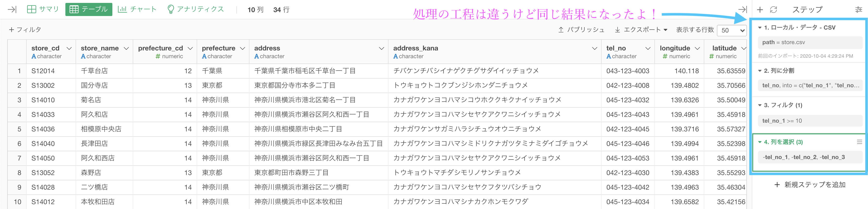
Task: Add a filter with + フィルタ
Action: [25, 30]
